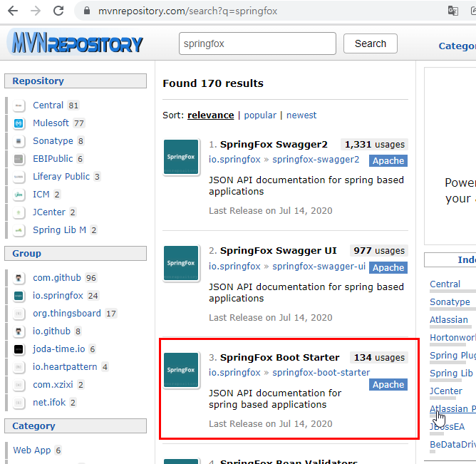Screen dimensions: 476x464
Task: Click the Search button
Action: [x=371, y=43]
